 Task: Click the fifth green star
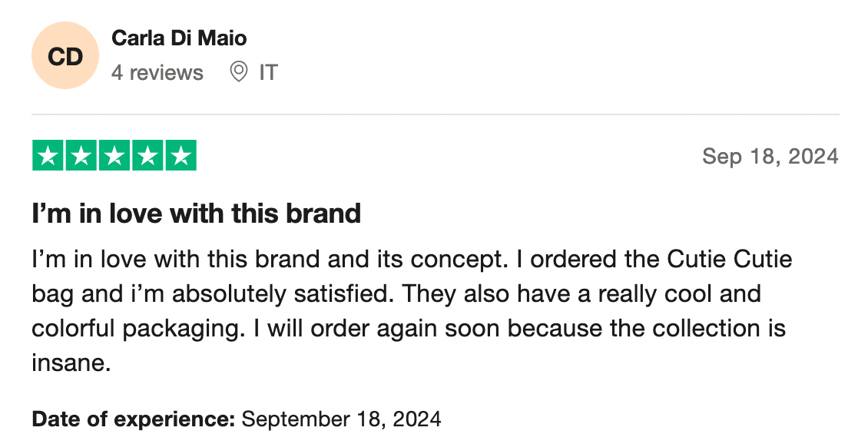[x=181, y=156]
